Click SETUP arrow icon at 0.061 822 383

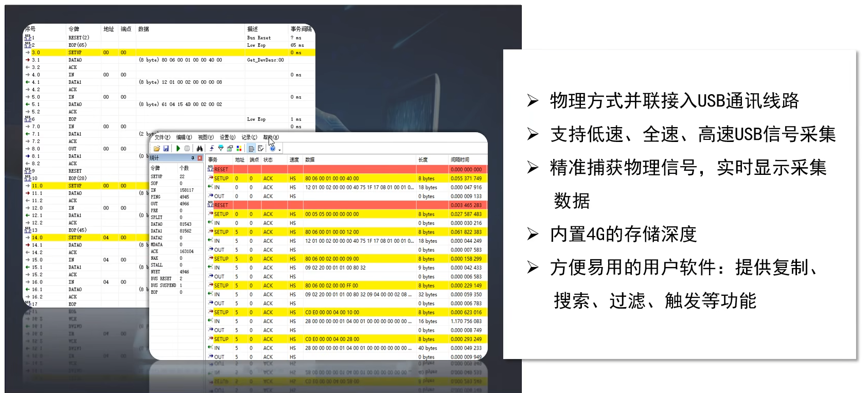[211, 232]
